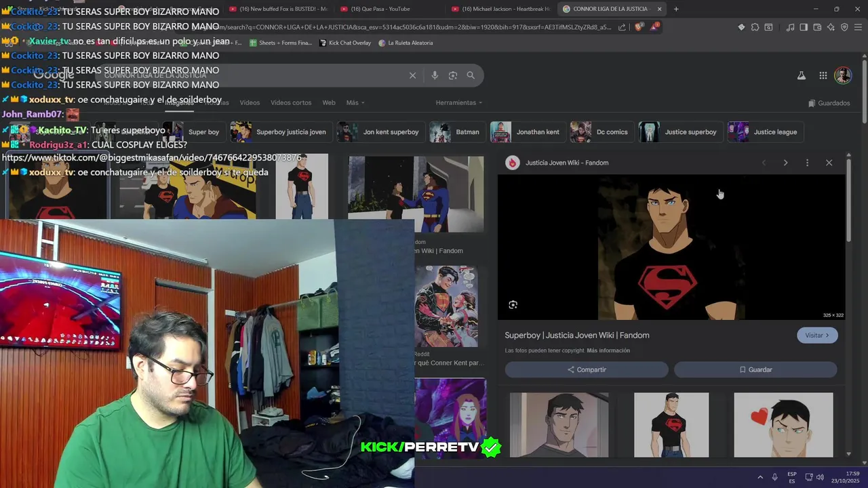Select Jon kent superboy chip
Viewport: 868px width, 488px height.
[381, 132]
